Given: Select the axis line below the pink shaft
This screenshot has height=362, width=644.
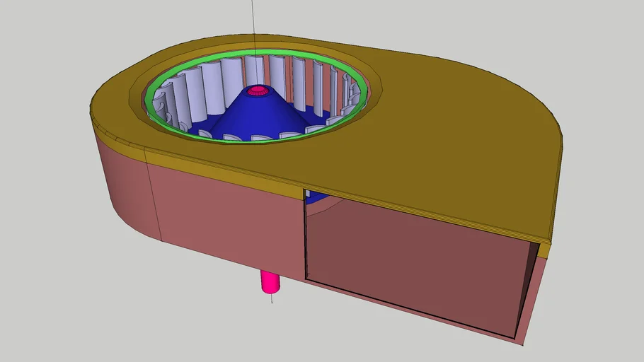Looking at the screenshot, I should pos(272,298).
